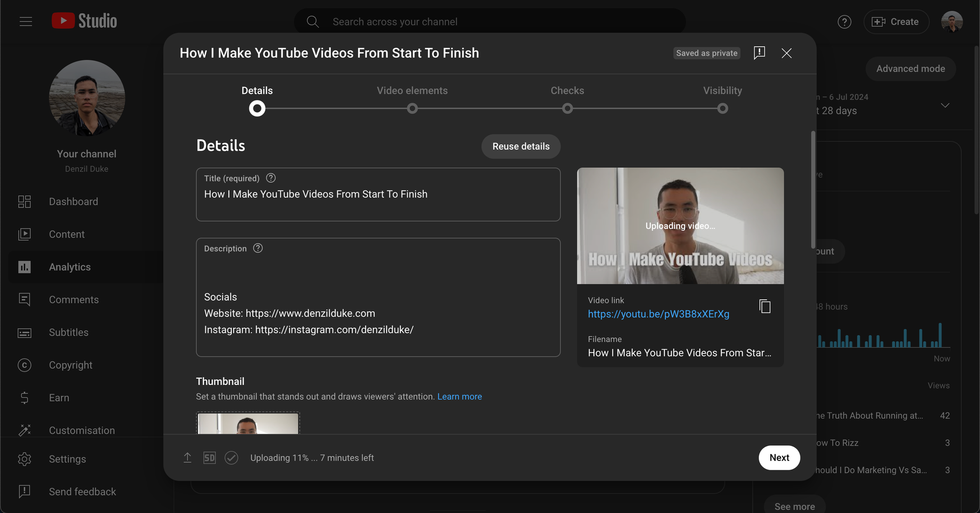Click the 'Uploading 11% ... 7 minutes left' status
The width and height of the screenshot is (980, 513).
(312, 458)
